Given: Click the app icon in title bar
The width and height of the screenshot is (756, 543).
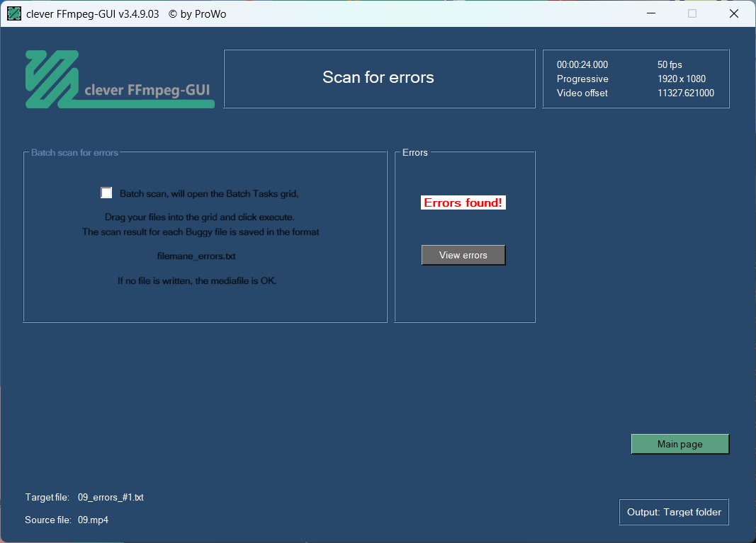Looking at the screenshot, I should pyautogui.click(x=14, y=13).
